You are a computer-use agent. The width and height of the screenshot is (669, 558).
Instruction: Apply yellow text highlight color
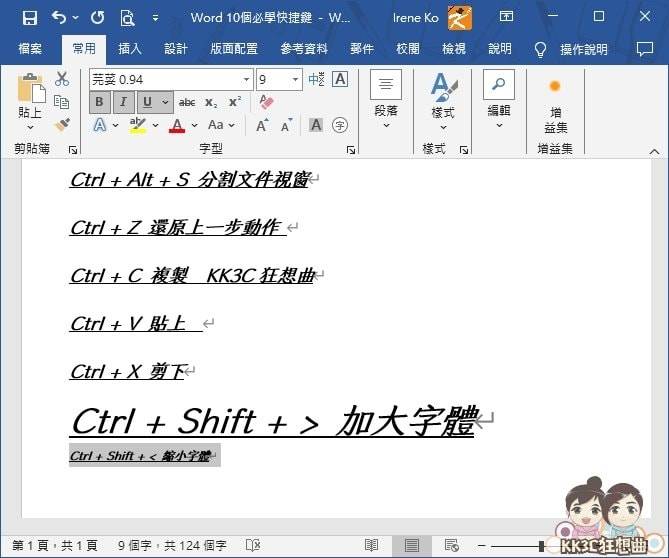(138, 125)
